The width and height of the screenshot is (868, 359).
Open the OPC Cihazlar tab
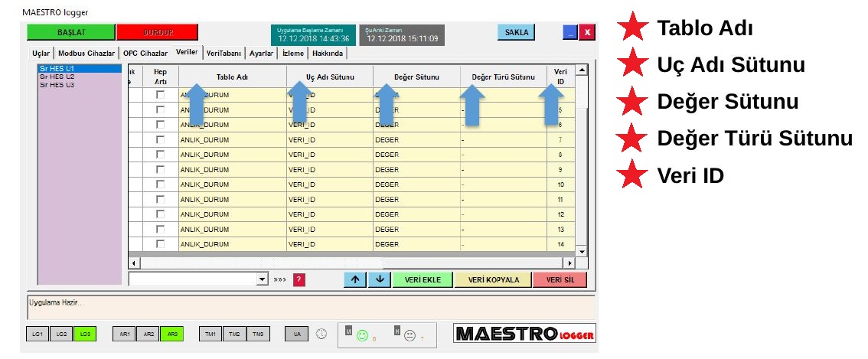tap(145, 53)
